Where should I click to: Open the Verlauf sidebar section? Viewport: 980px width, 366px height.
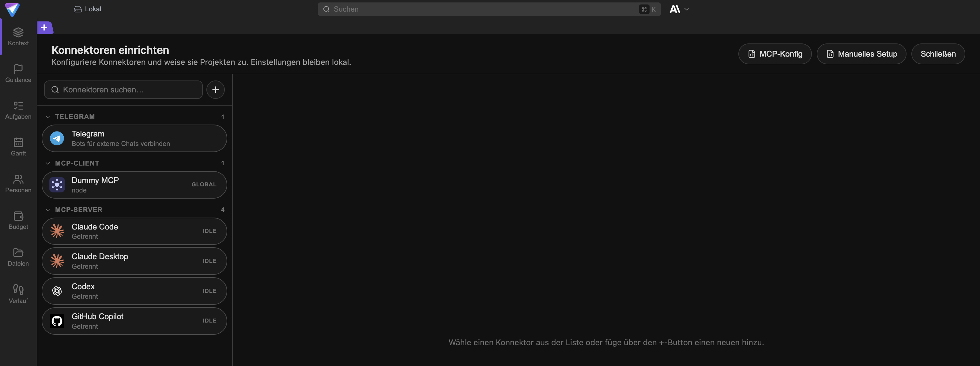pyautogui.click(x=18, y=294)
